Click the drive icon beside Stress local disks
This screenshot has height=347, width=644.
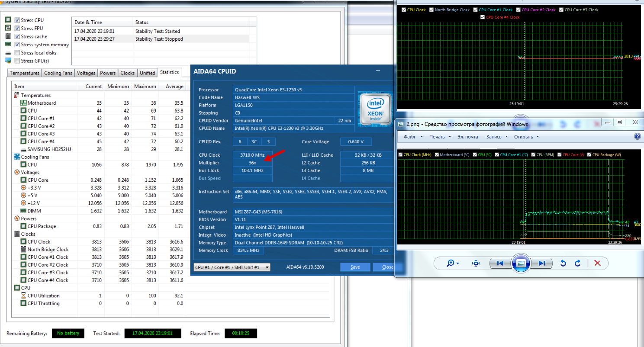(8, 52)
